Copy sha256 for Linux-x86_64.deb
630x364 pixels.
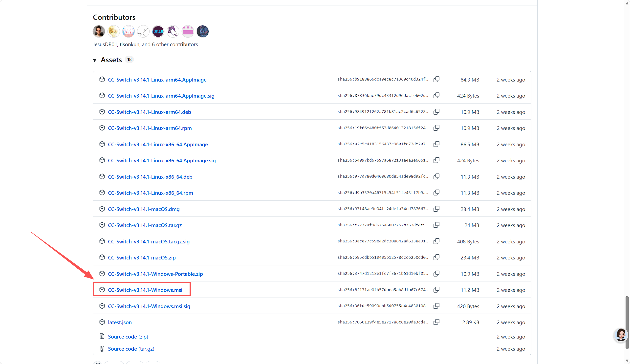pos(436,176)
